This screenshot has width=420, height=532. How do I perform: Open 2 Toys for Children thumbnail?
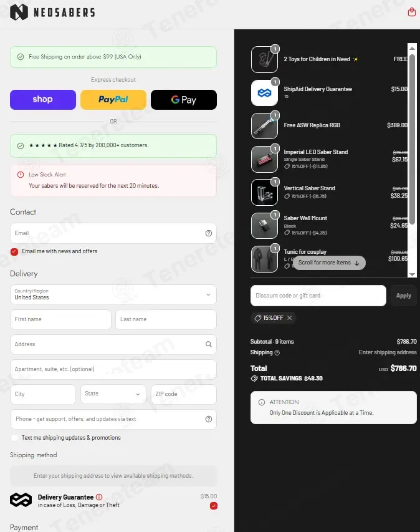(x=264, y=60)
